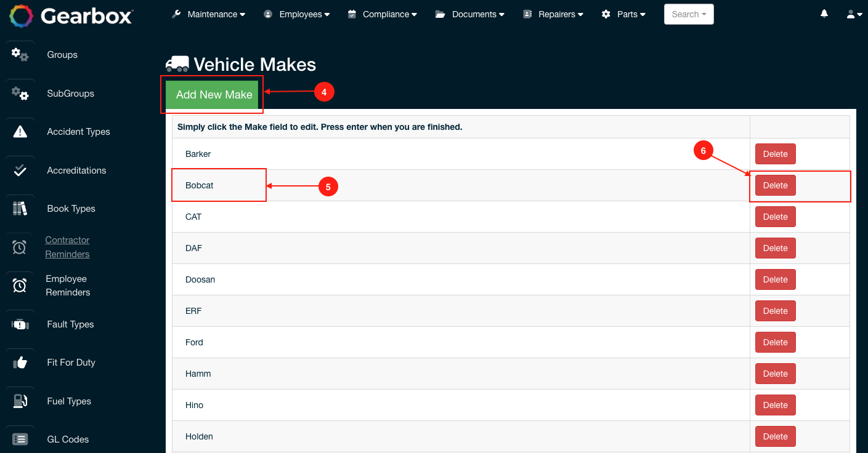Open the user account dropdown
This screenshot has width=868, height=453.
tap(854, 14)
